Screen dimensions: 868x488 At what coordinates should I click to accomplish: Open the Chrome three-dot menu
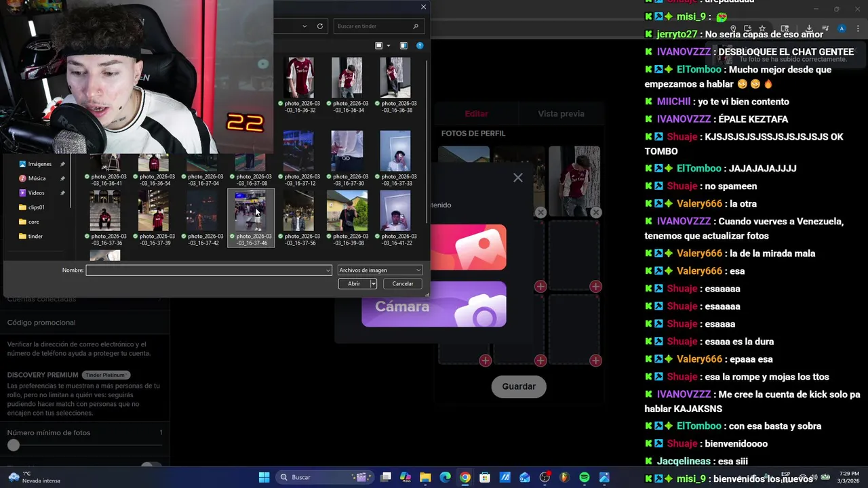[858, 28]
